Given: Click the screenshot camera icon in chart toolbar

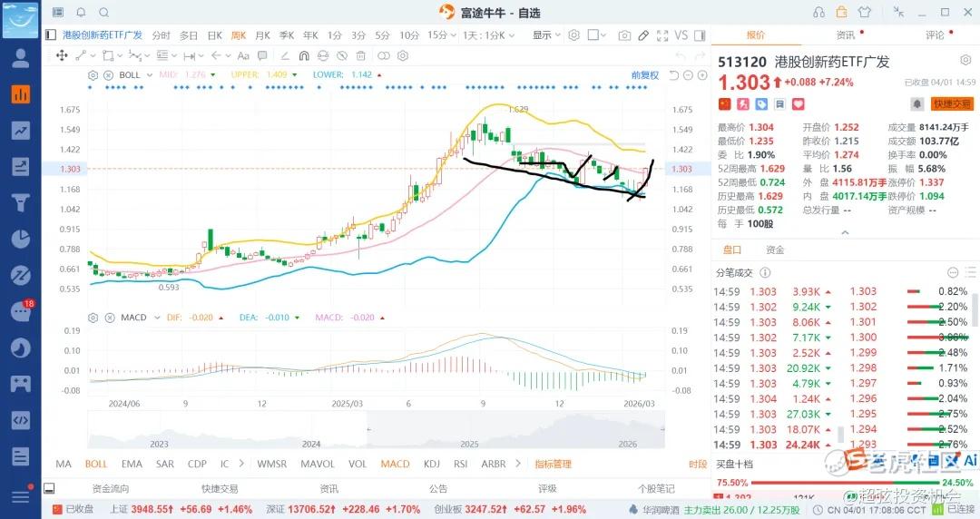Looking at the screenshot, I should (x=623, y=35).
